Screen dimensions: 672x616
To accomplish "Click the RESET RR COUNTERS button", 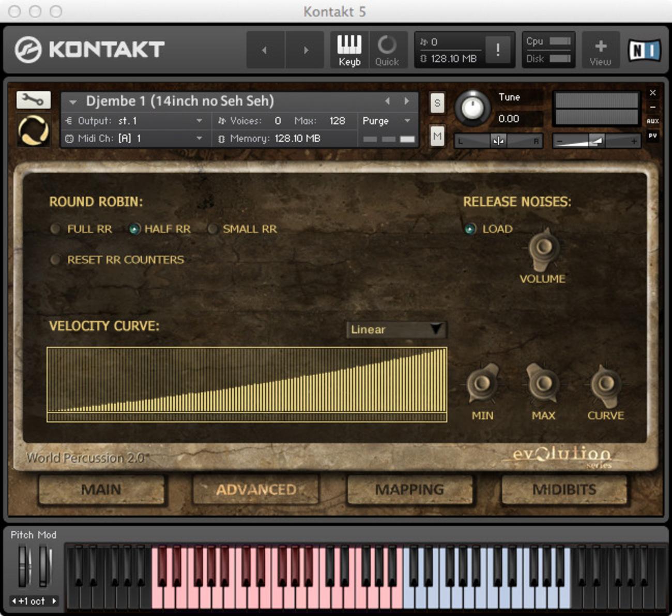I will [x=55, y=260].
